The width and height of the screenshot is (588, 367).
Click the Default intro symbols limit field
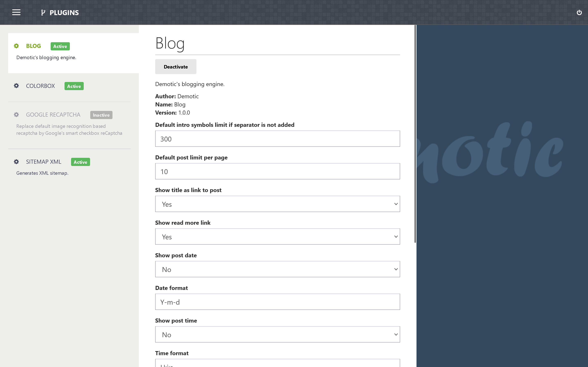click(277, 139)
